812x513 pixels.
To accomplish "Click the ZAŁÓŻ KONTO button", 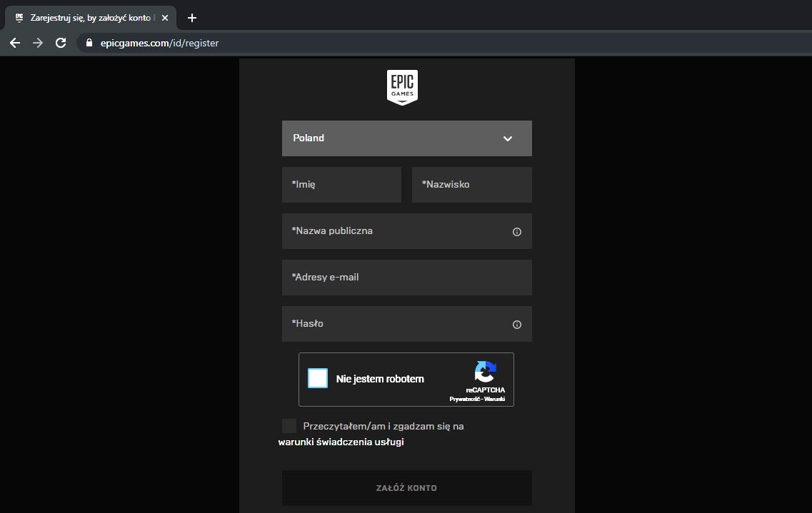I will click(407, 487).
